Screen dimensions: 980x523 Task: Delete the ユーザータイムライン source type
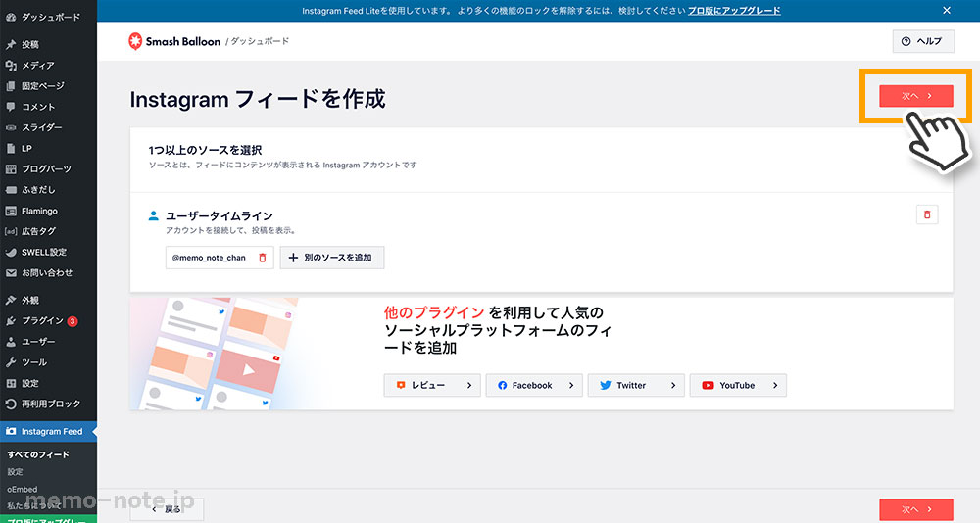(927, 214)
